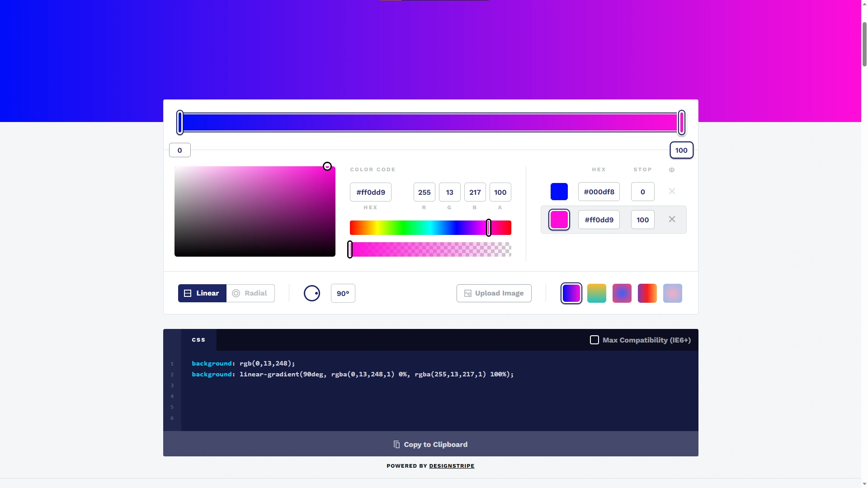Viewport: 868px width, 488px height.
Task: Enable Max Compatibility (IE6+)
Action: (594, 339)
